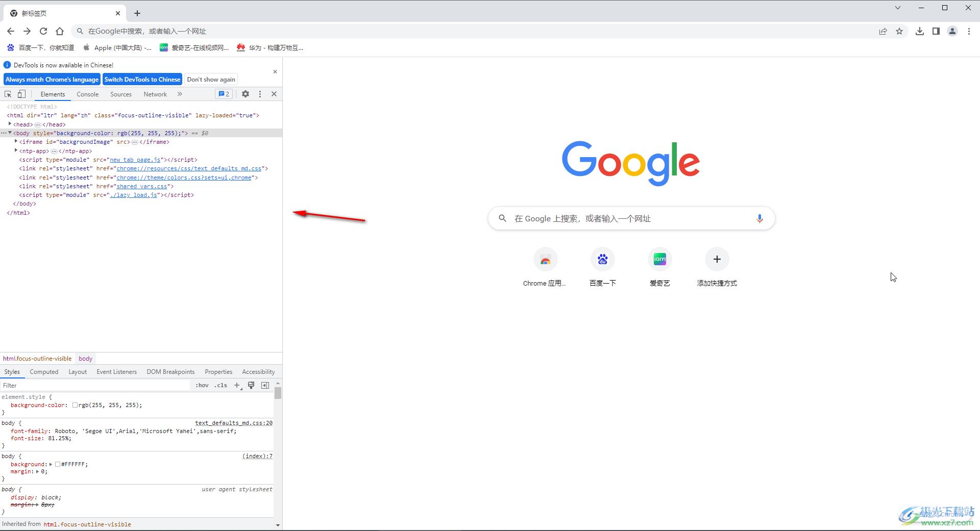Open the Computed styles tab
Viewport: 980px width, 531px height.
pyautogui.click(x=44, y=372)
